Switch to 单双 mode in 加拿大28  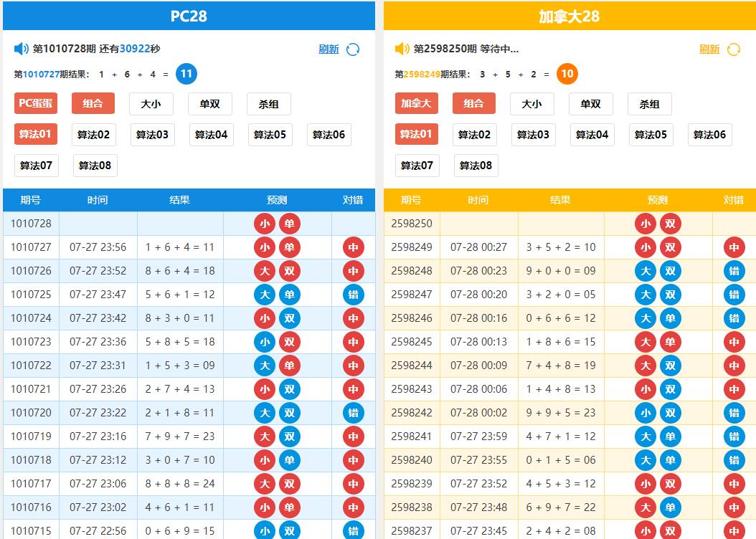point(590,104)
